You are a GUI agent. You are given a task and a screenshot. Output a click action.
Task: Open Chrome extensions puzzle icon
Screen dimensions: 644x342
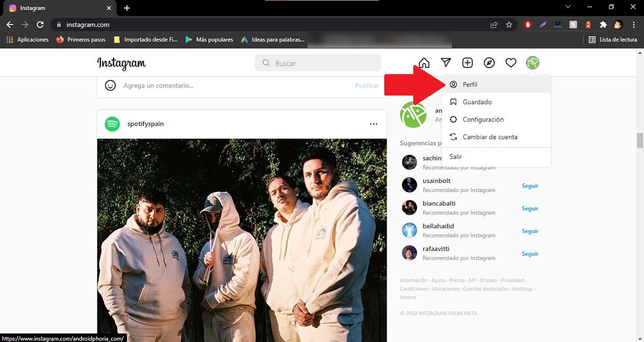tap(603, 25)
